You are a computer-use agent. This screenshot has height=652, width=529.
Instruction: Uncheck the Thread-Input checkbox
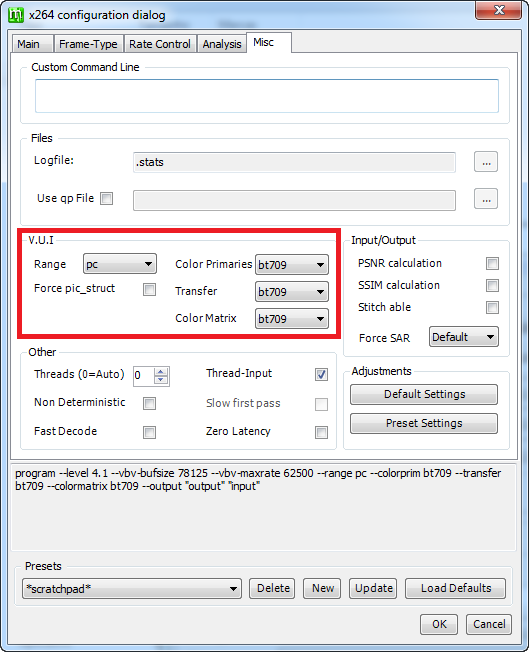[321, 374]
